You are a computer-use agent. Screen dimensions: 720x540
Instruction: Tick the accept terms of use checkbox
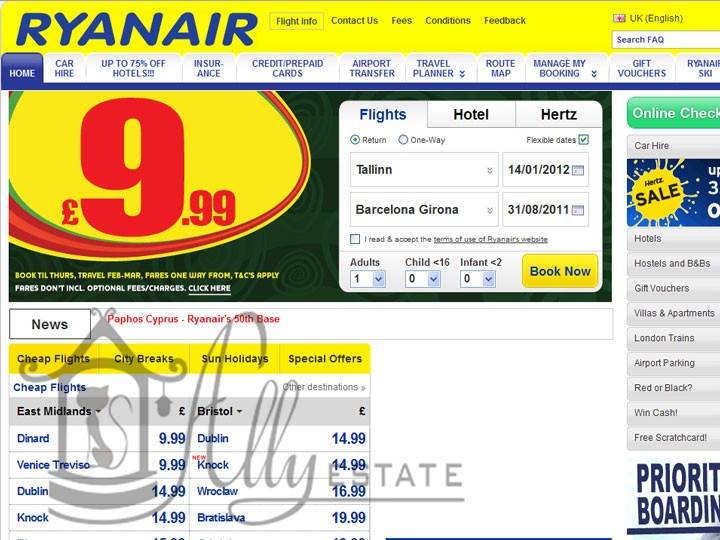(356, 239)
